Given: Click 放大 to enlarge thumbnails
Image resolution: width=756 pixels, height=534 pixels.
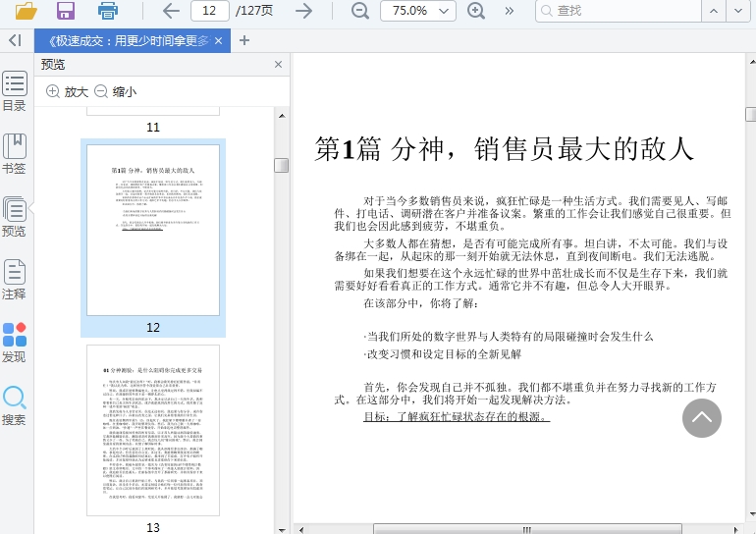Looking at the screenshot, I should (67, 91).
